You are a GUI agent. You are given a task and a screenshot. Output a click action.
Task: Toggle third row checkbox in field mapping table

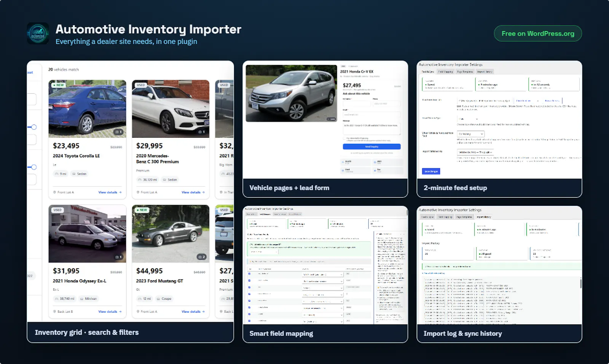(x=250, y=288)
